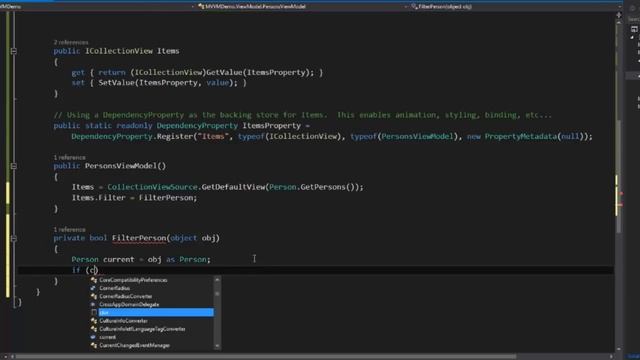Collapse the PersonsViewModel constructor outlining region
Screen dimensions: 640x360
coord(13,166)
